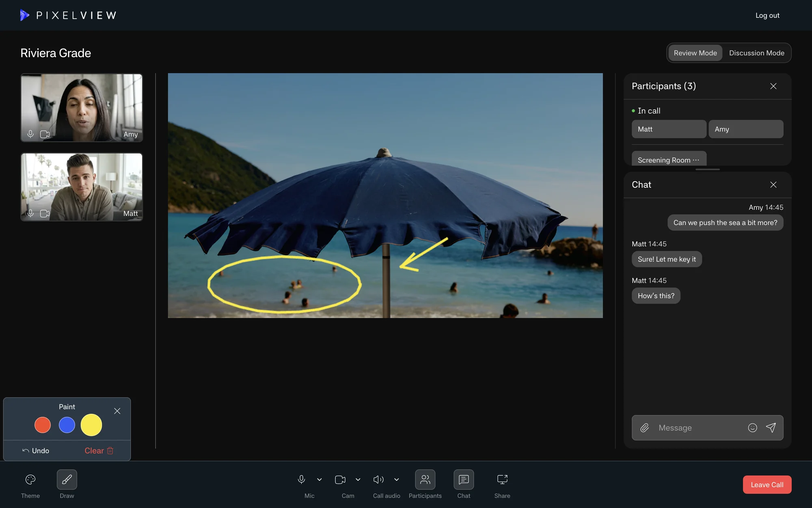812x508 pixels.
Task: Select Amy in participants list
Action: 746,129
